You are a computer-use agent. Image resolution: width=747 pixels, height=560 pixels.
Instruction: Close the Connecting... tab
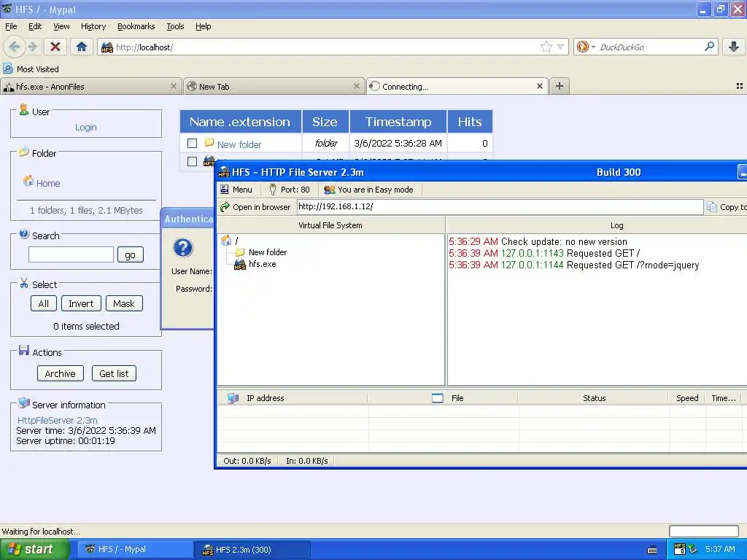539,86
